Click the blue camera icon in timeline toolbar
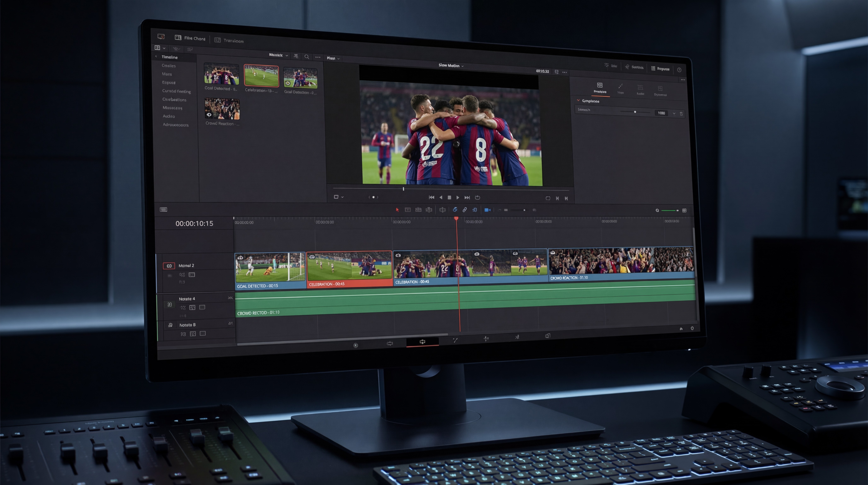The width and height of the screenshot is (868, 485). coord(487,210)
